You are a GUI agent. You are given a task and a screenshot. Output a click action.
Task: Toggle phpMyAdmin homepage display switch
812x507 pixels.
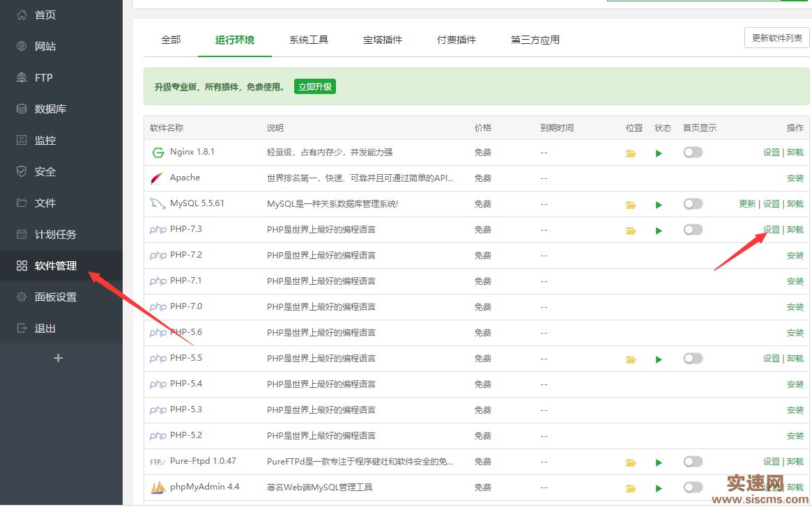pyautogui.click(x=693, y=487)
